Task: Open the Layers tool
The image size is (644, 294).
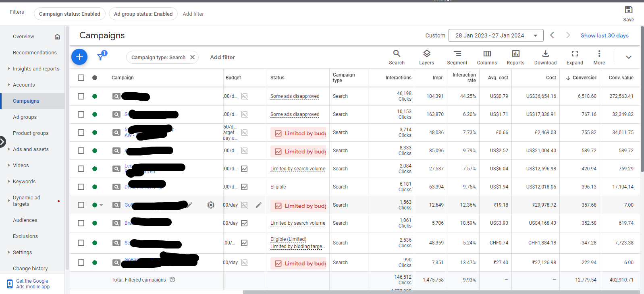Action: click(426, 57)
